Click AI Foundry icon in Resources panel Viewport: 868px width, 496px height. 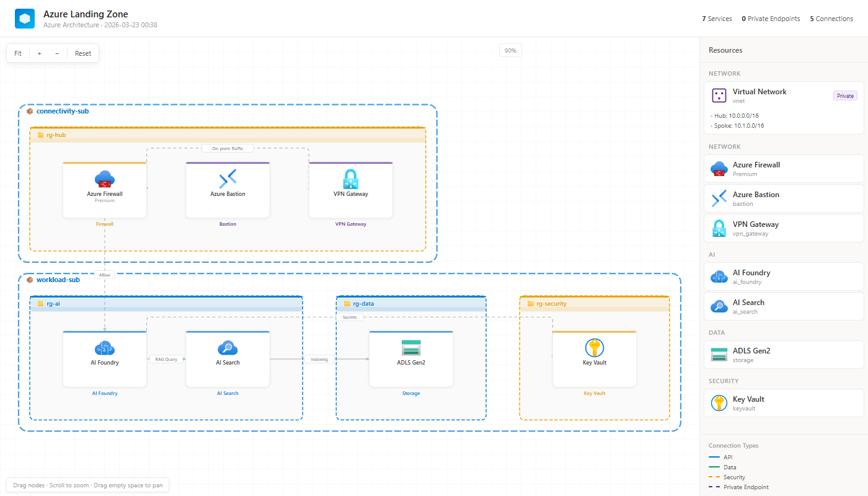(719, 277)
